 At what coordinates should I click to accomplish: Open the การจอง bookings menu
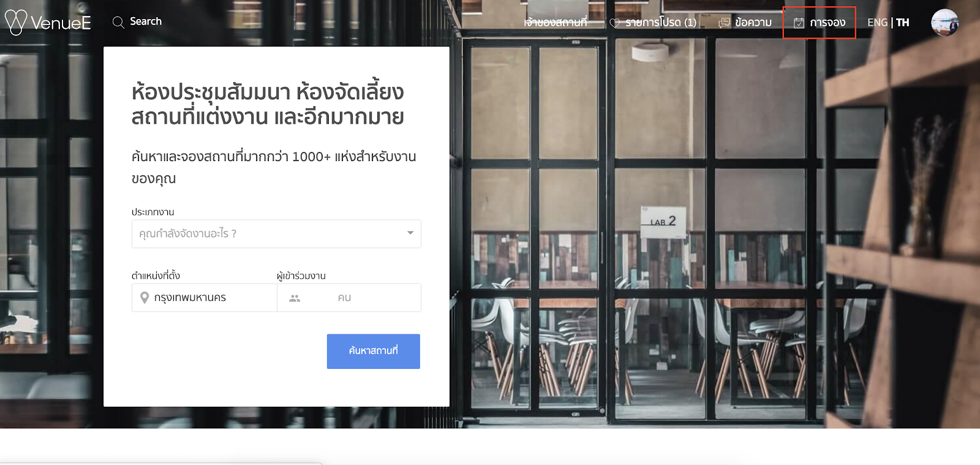pyautogui.click(x=819, y=23)
